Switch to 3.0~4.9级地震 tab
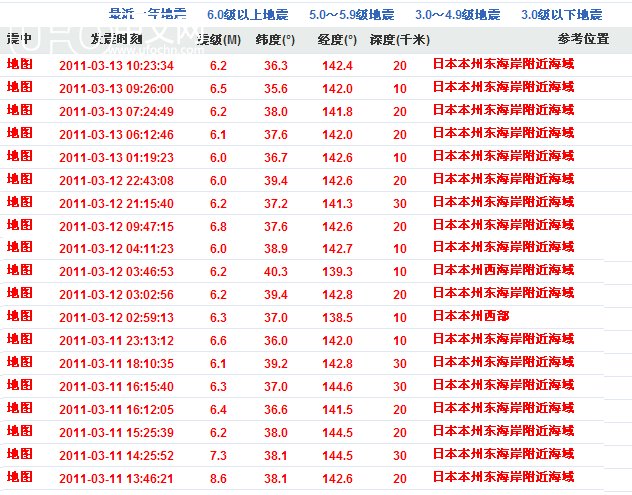The image size is (632, 495). tap(457, 15)
